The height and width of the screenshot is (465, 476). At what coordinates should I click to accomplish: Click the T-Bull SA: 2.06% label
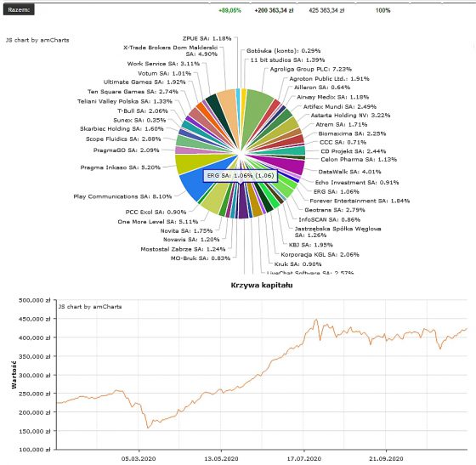(143, 111)
